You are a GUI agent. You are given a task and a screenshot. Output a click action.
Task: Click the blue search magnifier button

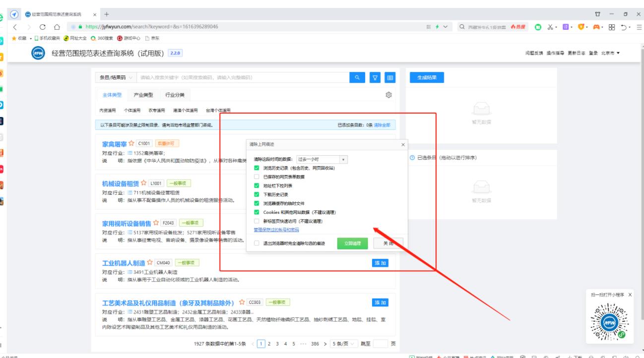click(357, 77)
